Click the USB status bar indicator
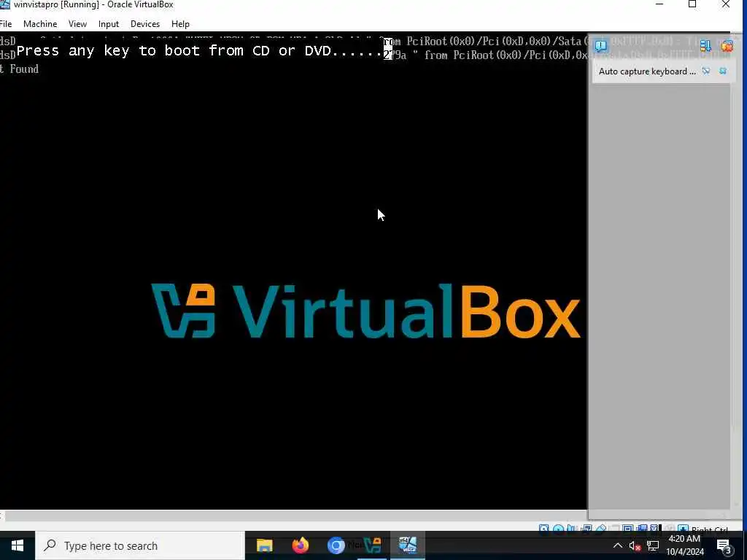This screenshot has height=560, width=747. coord(601,529)
